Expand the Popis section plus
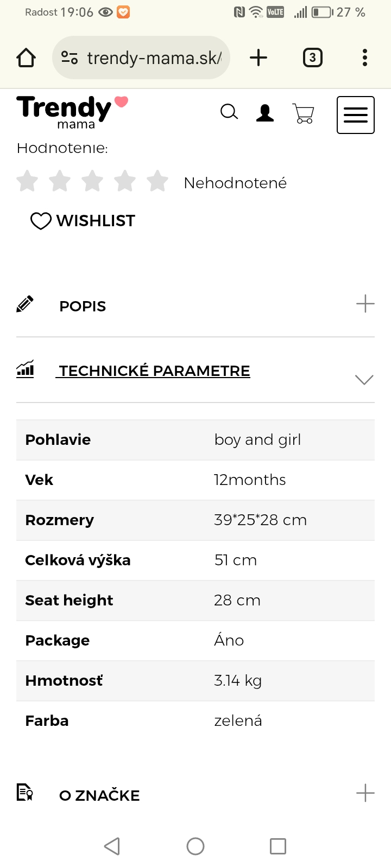 tap(365, 304)
